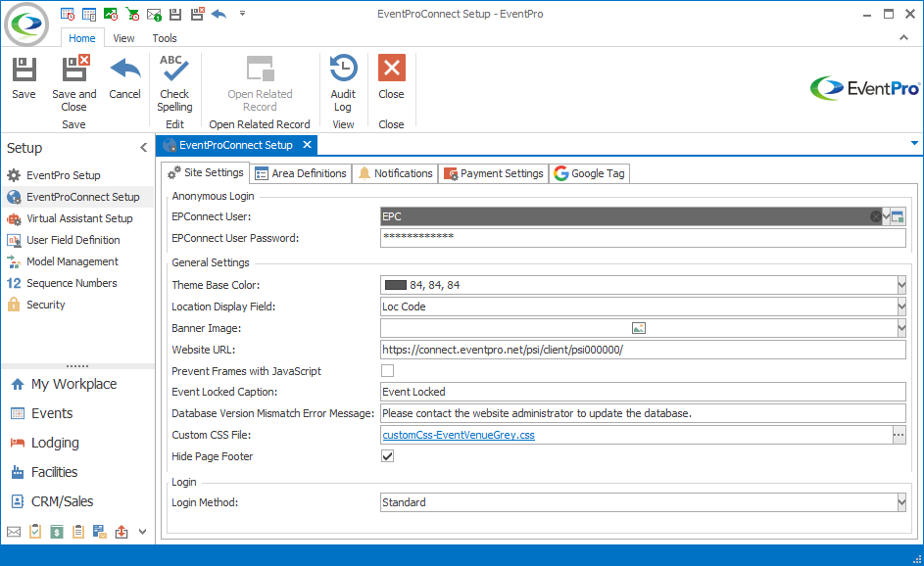
Task: Click EPConnect User Password field
Action: [x=643, y=238]
